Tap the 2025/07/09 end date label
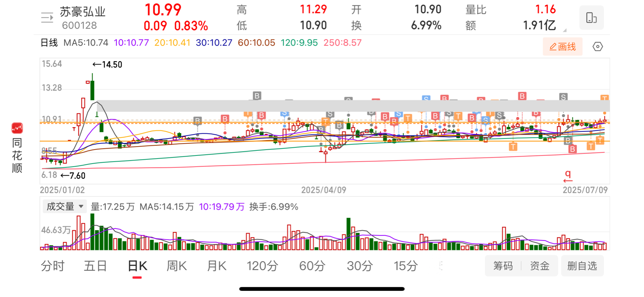 click(585, 190)
